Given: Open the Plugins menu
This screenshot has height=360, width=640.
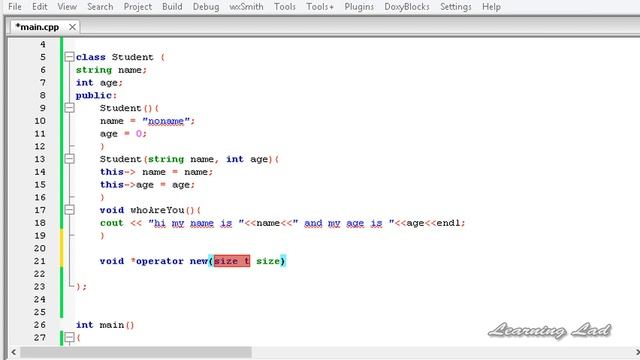Looking at the screenshot, I should pyautogui.click(x=359, y=7).
